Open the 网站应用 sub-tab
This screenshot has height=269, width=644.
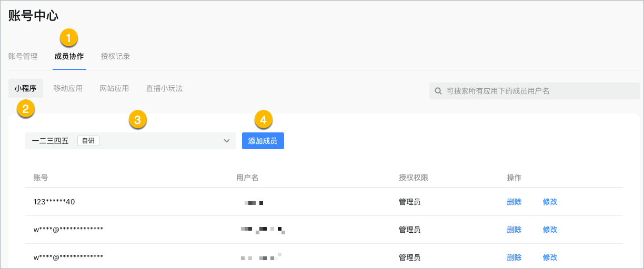[x=114, y=88]
